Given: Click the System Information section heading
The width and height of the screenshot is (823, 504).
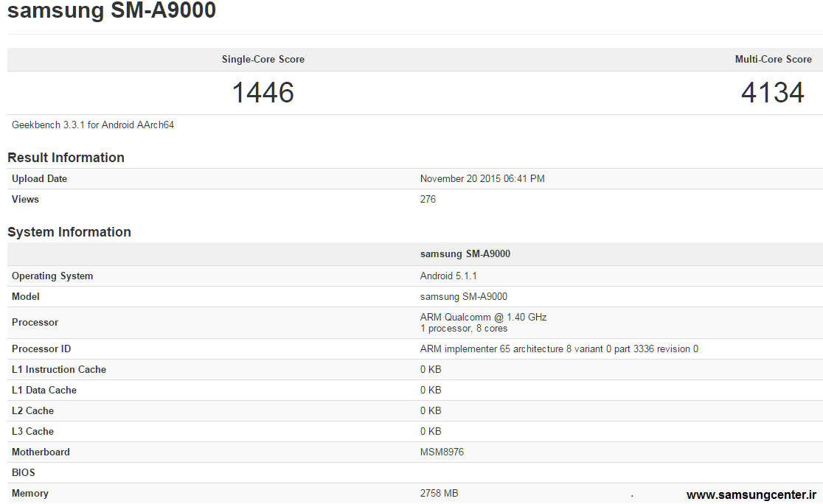Looking at the screenshot, I should pyautogui.click(x=69, y=232).
